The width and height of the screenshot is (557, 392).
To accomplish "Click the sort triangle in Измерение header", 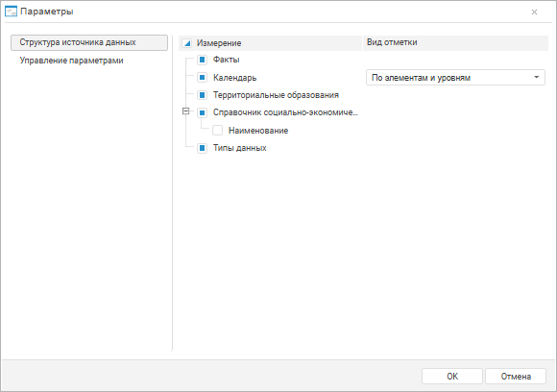I will (187, 43).
